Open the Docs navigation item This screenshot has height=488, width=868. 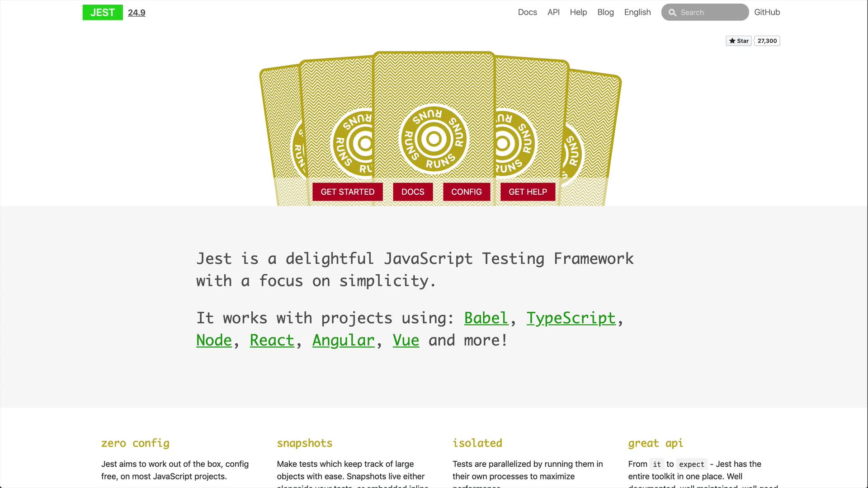point(527,12)
